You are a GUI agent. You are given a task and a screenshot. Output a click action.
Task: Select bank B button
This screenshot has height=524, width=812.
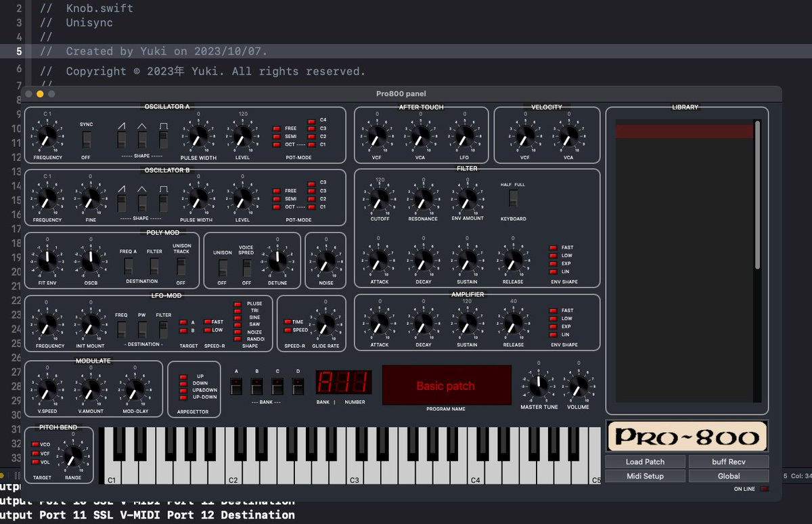coord(257,387)
